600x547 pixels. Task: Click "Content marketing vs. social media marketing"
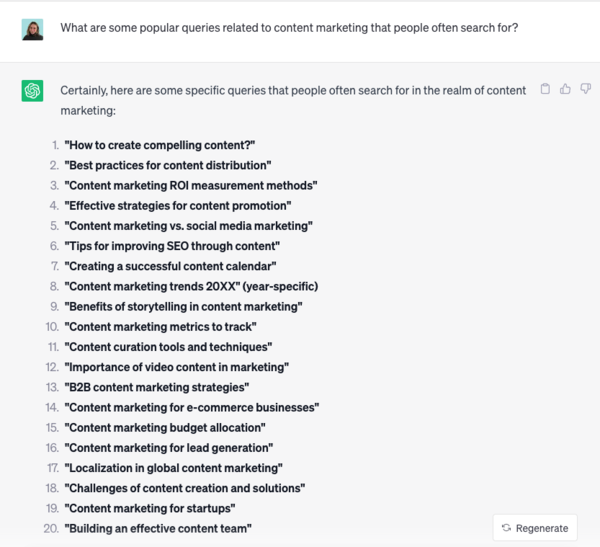point(188,226)
